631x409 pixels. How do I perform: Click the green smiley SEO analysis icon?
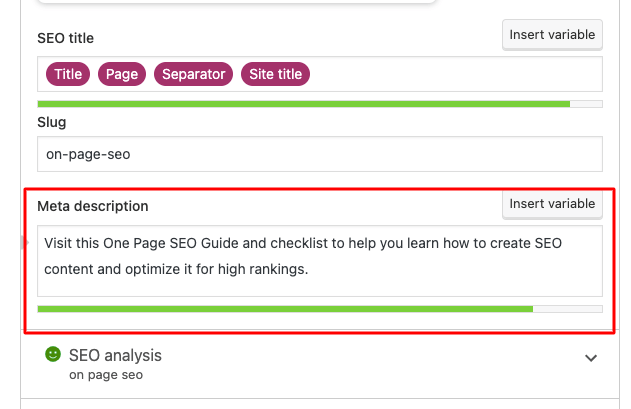53,355
